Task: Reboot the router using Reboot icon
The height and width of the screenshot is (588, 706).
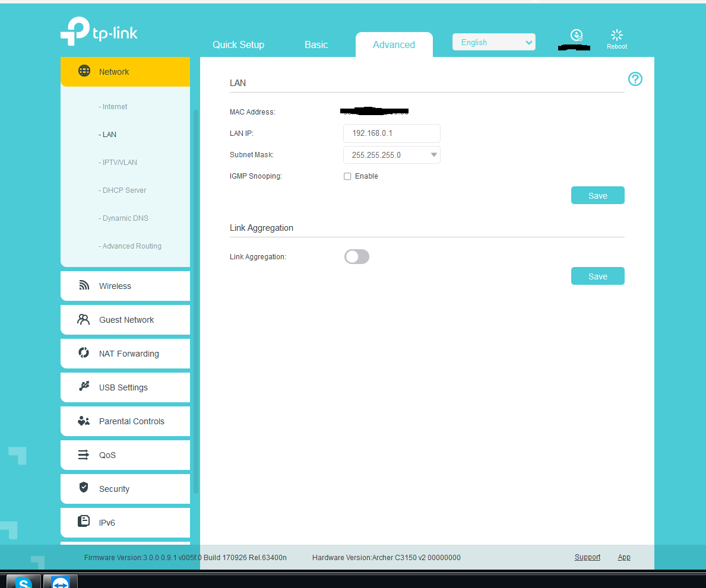Action: pos(616,36)
